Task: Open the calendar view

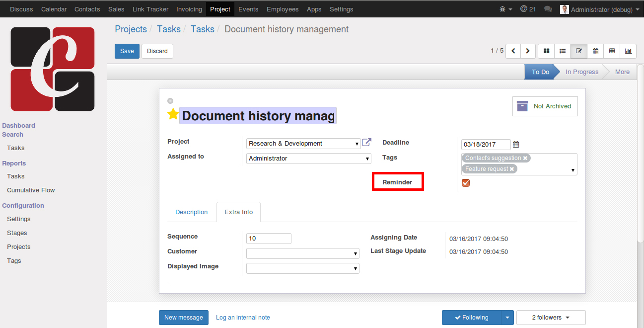Action: click(x=595, y=51)
